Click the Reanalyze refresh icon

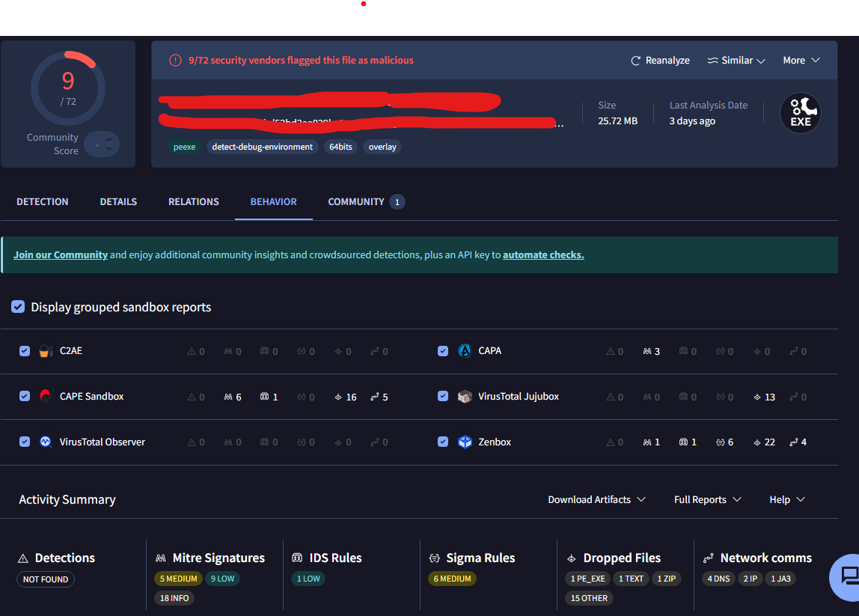pos(635,61)
